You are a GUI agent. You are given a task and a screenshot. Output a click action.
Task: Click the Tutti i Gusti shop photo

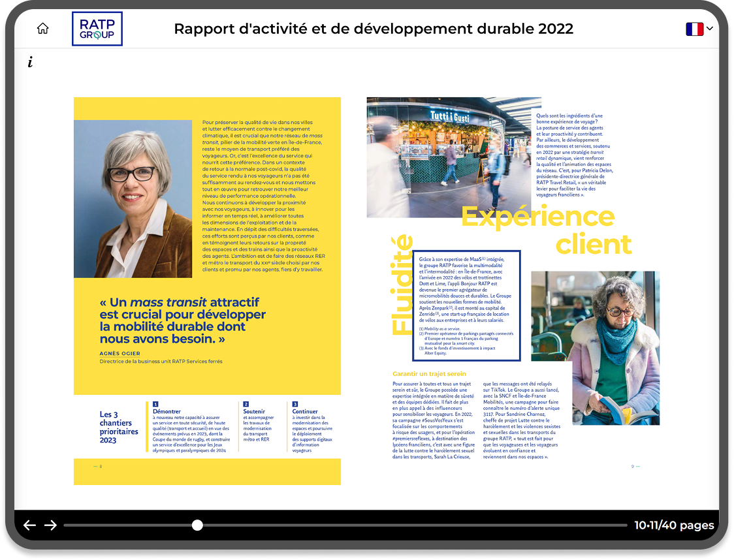pyautogui.click(x=445, y=157)
